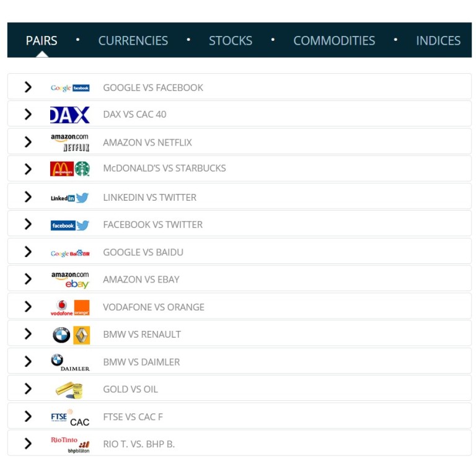This screenshot has height=461, width=476.
Task: Click the Rio Tinto BHP Billiton logo icon
Action: pos(70,445)
